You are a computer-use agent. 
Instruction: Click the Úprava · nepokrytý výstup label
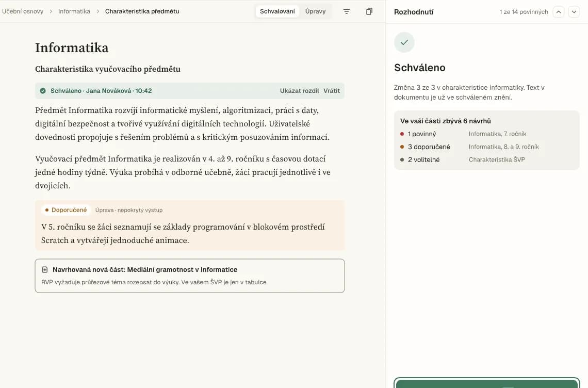[128, 210]
